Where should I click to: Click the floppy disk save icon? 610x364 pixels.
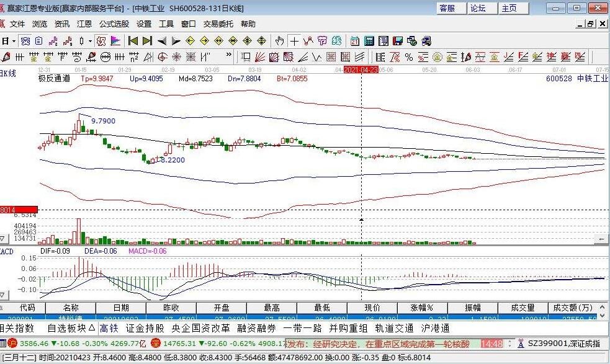click(398, 41)
